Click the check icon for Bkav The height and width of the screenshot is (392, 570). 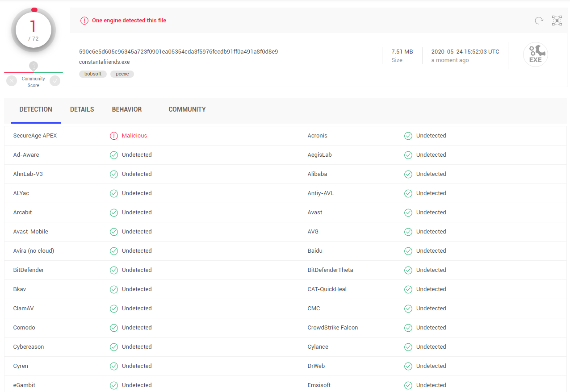(114, 289)
